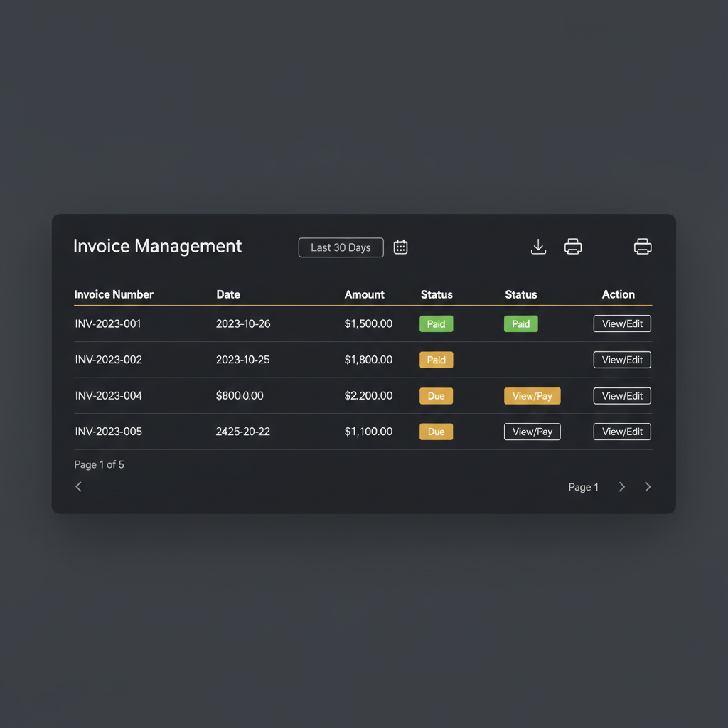Click the Page 1 of 5 label
Viewport: 728px width, 728px height.
pos(99,465)
